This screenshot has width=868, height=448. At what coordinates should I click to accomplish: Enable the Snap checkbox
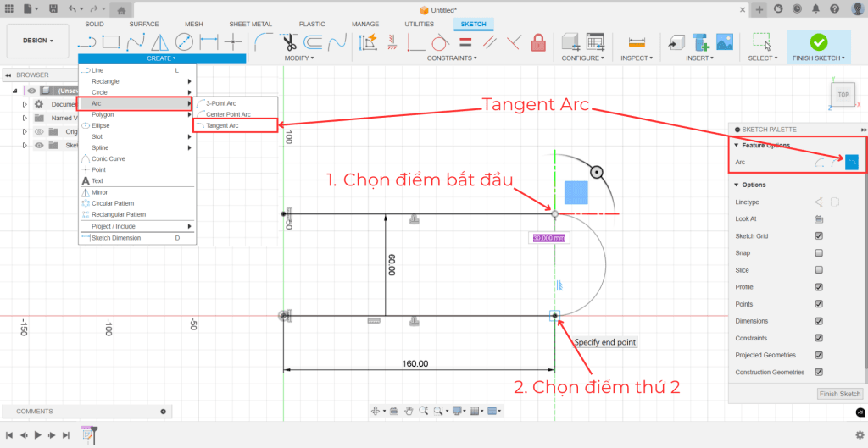click(x=819, y=253)
